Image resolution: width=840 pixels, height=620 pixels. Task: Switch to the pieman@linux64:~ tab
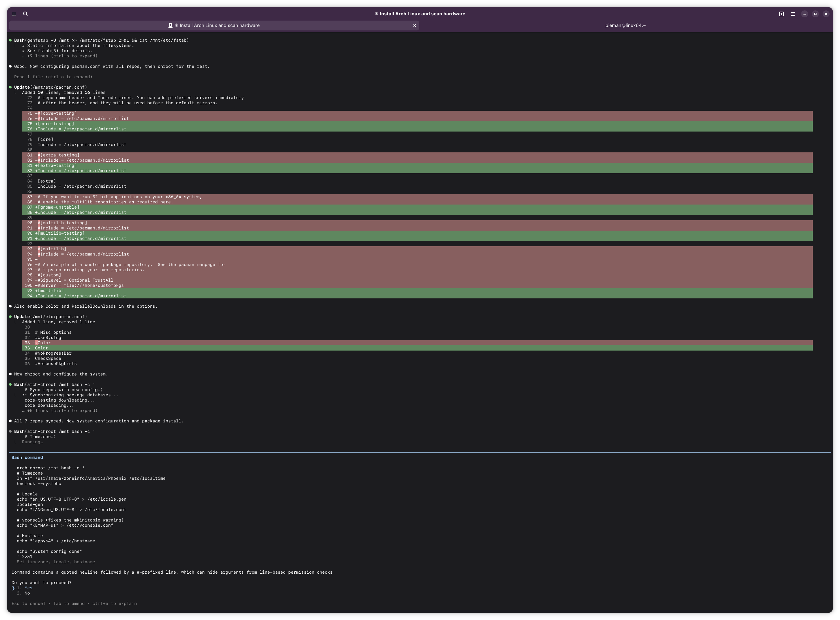coord(625,25)
